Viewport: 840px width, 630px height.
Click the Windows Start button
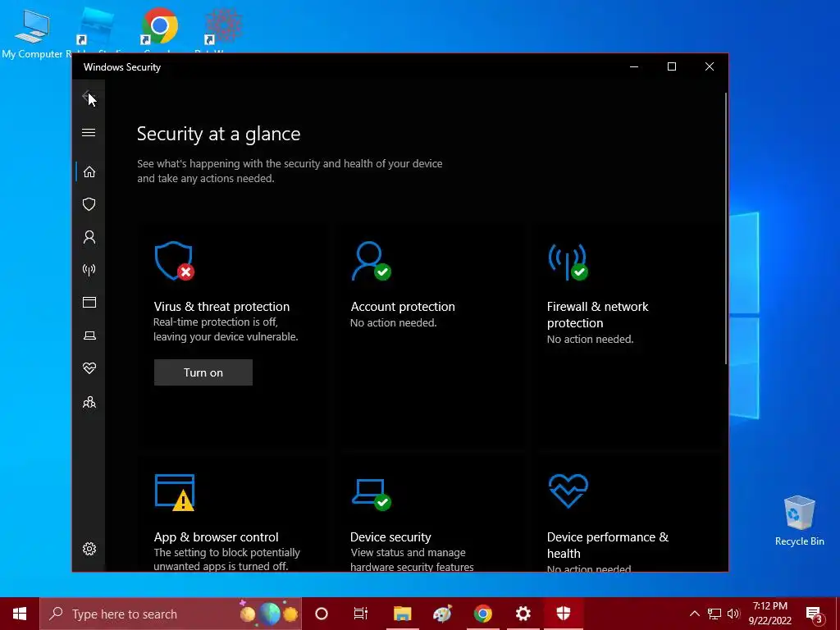(x=20, y=614)
